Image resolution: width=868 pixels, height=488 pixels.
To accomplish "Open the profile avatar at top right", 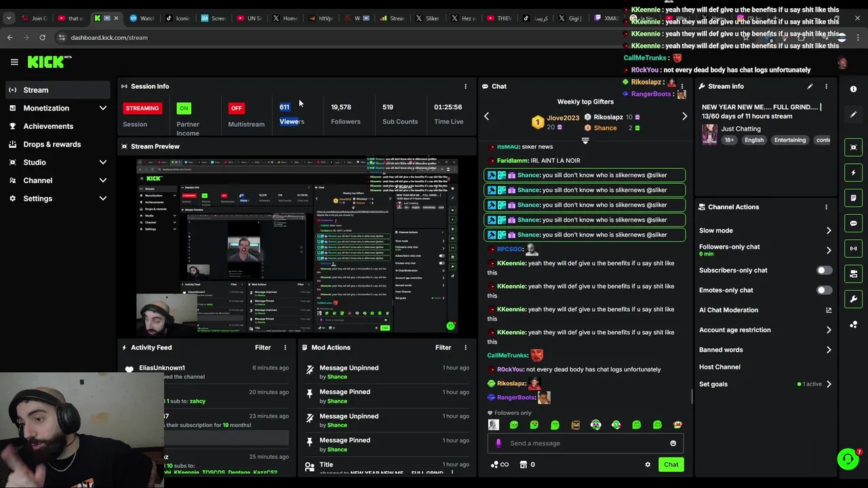I will [842, 62].
